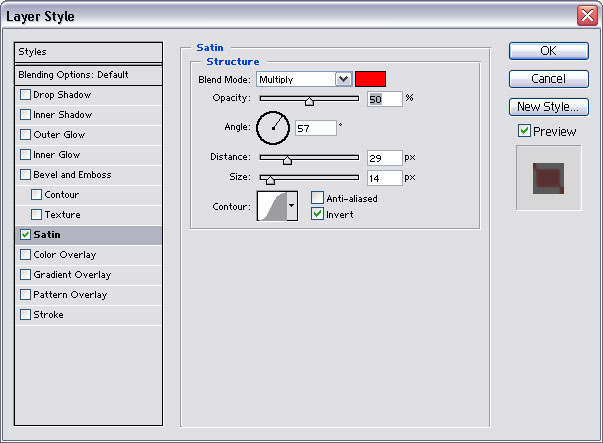
Task: Enable the Drop Shadow checkbox
Action: pos(25,95)
